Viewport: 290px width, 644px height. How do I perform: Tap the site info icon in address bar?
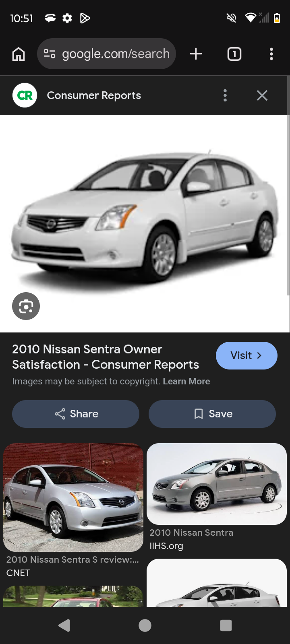(x=50, y=54)
